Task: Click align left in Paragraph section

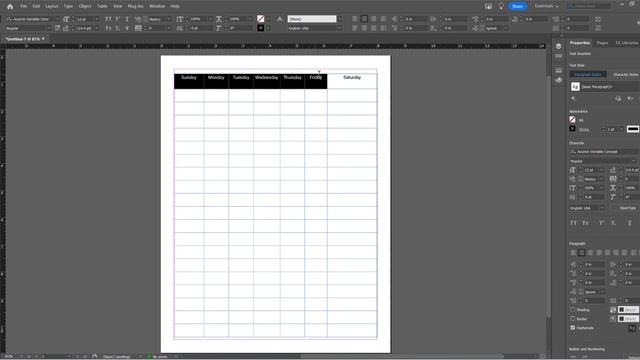Action: pyautogui.click(x=573, y=253)
